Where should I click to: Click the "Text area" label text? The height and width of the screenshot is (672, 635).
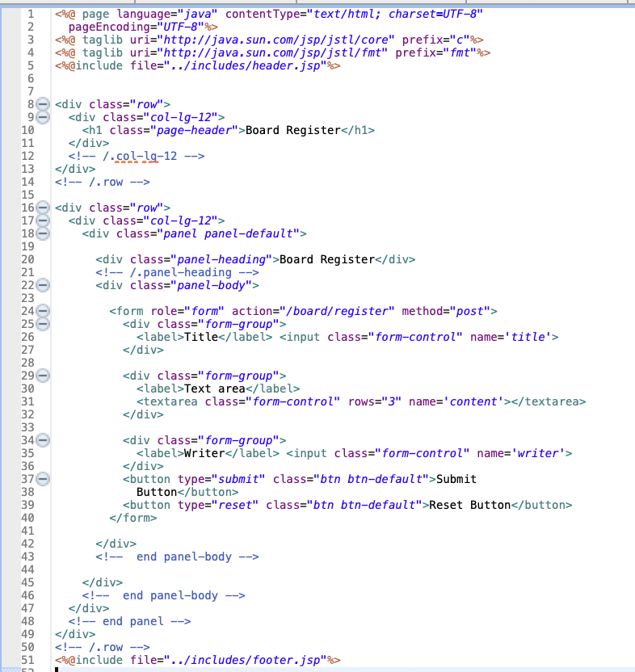pos(214,388)
